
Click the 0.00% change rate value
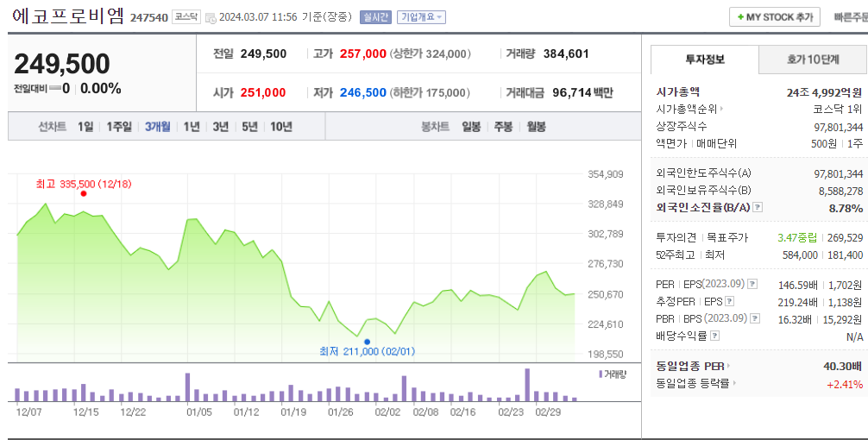101,89
